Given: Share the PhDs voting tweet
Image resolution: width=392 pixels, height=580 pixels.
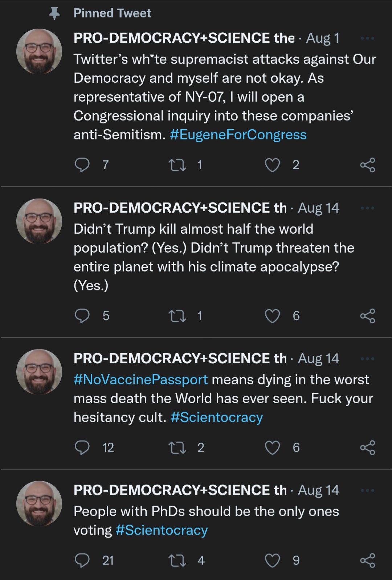Looking at the screenshot, I should tap(367, 560).
